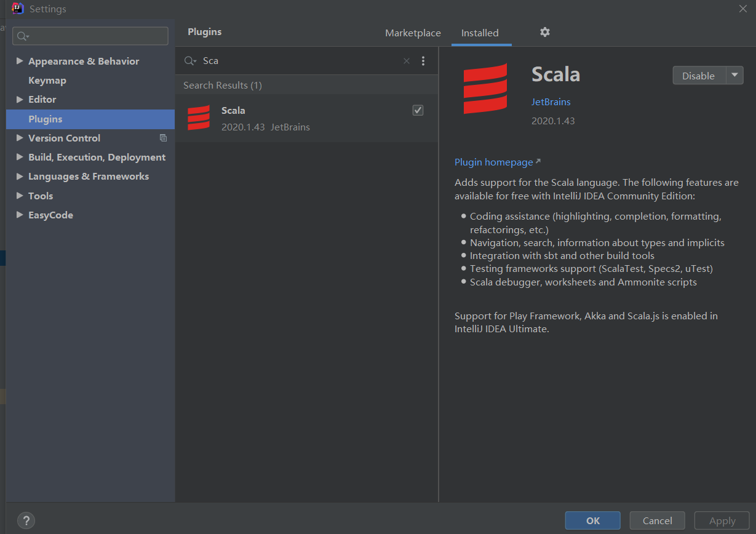Click the Scala title in details pane
756x534 pixels.
(x=556, y=74)
